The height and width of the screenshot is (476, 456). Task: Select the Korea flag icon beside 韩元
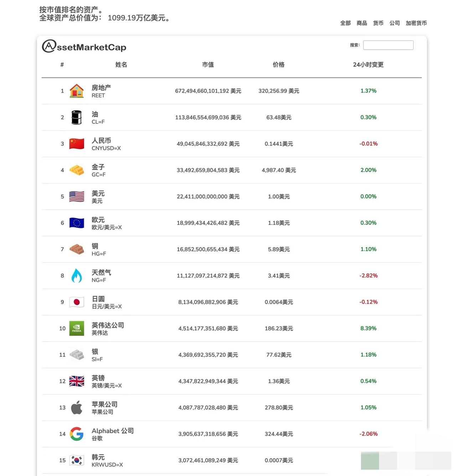(x=76, y=460)
